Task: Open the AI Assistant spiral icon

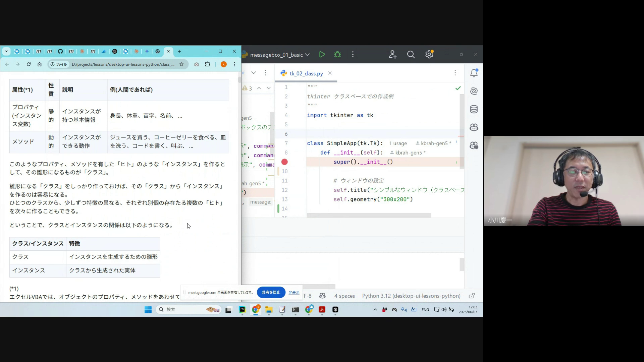Action: tap(474, 91)
